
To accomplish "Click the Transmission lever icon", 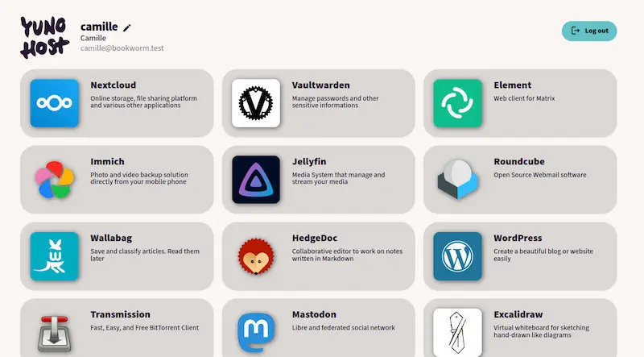I will point(54,333).
